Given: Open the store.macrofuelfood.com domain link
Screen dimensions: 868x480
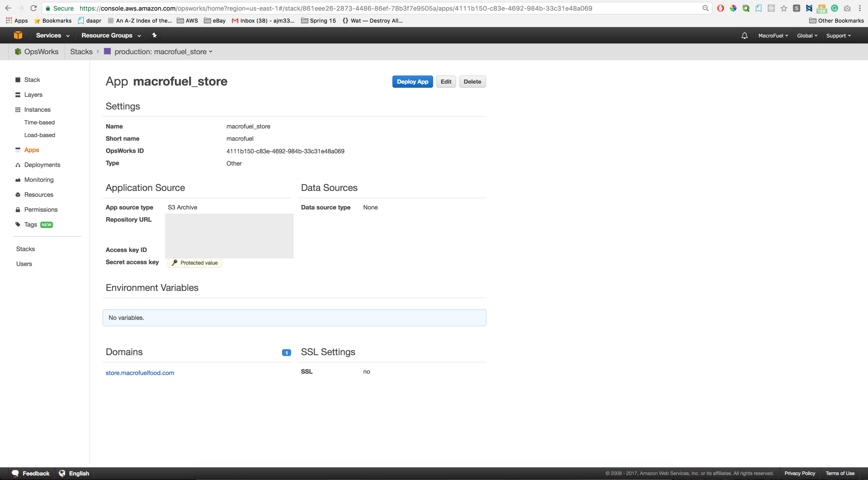Looking at the screenshot, I should [140, 373].
